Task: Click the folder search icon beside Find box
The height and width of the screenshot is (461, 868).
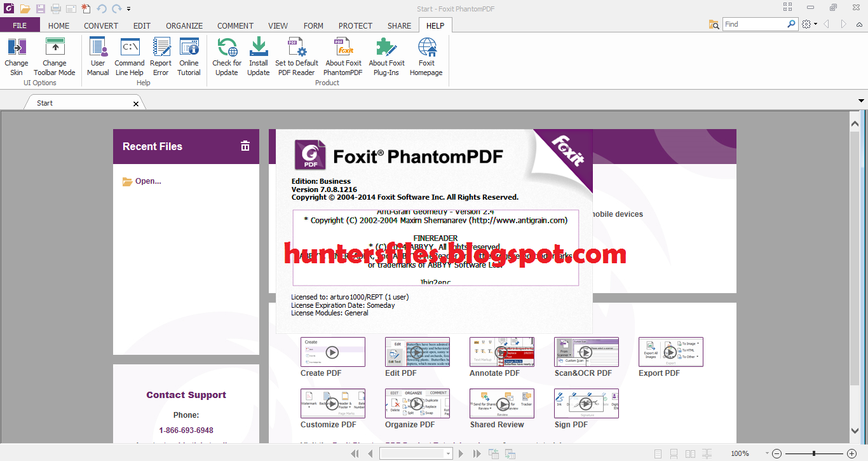Action: tap(714, 24)
